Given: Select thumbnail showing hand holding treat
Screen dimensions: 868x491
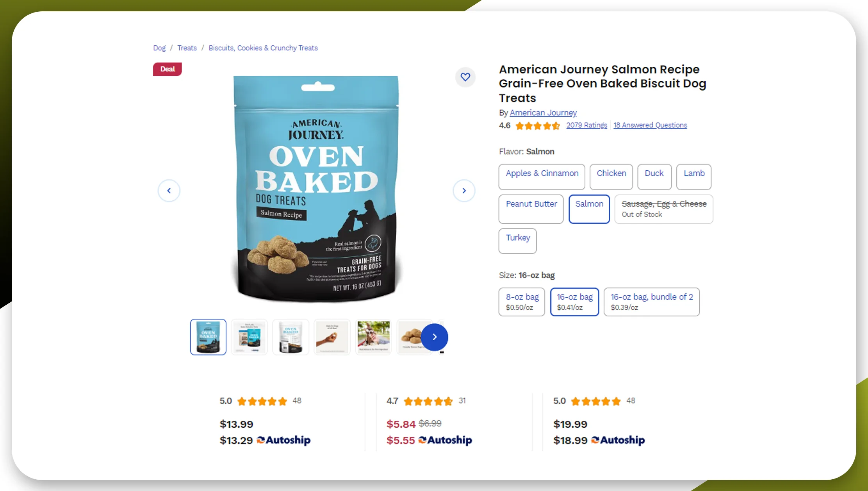Looking at the screenshot, I should click(332, 337).
